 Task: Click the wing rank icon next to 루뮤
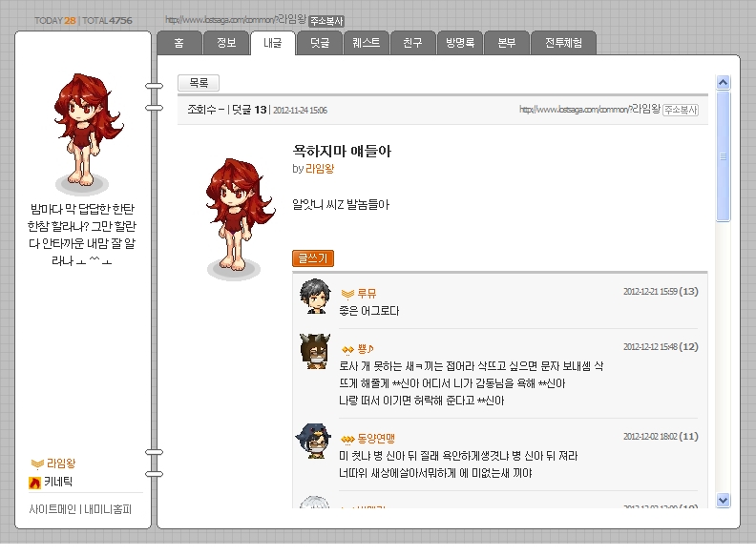pyautogui.click(x=347, y=294)
